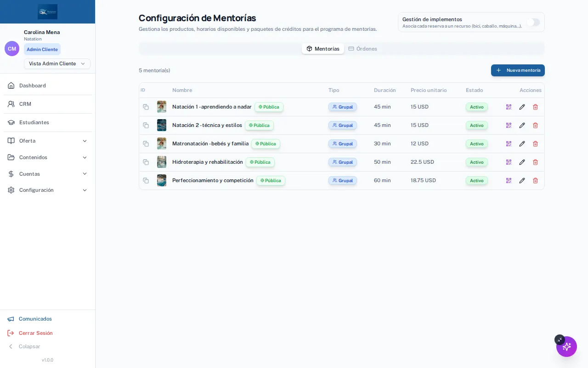Edit Natación 2 - técnica y estilos
588x368 pixels.
[522, 125]
